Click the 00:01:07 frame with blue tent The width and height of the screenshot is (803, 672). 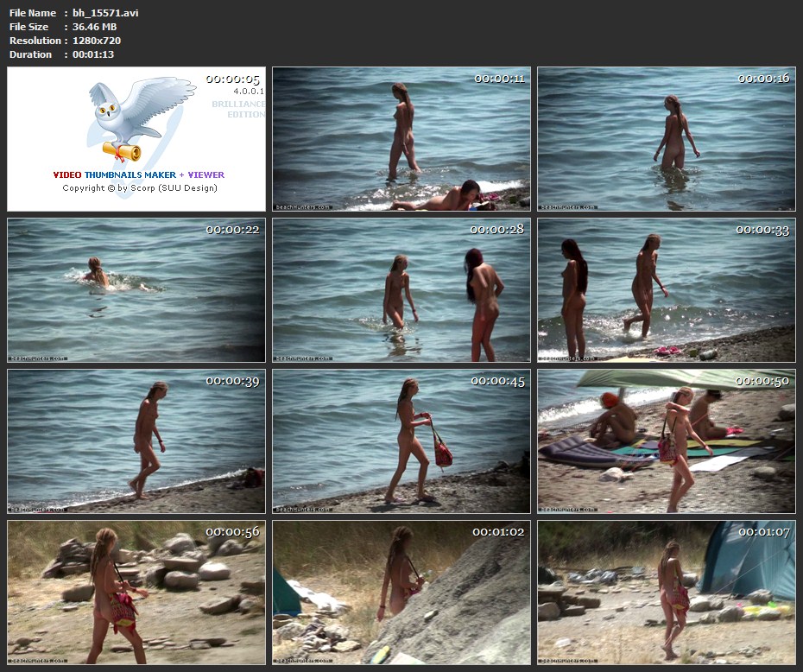(666, 593)
